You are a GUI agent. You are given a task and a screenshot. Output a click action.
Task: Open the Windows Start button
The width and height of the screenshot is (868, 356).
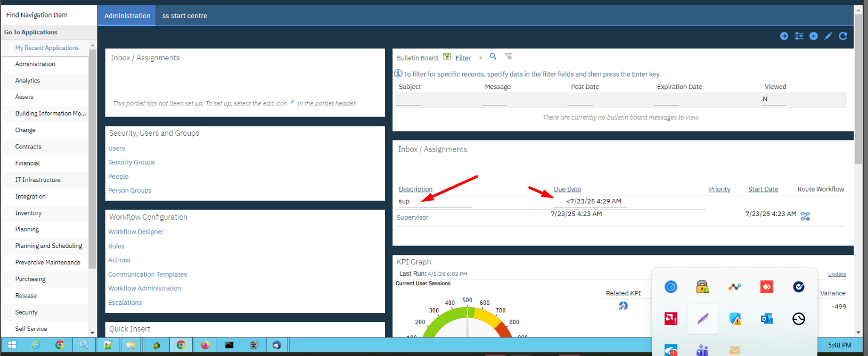point(12,345)
